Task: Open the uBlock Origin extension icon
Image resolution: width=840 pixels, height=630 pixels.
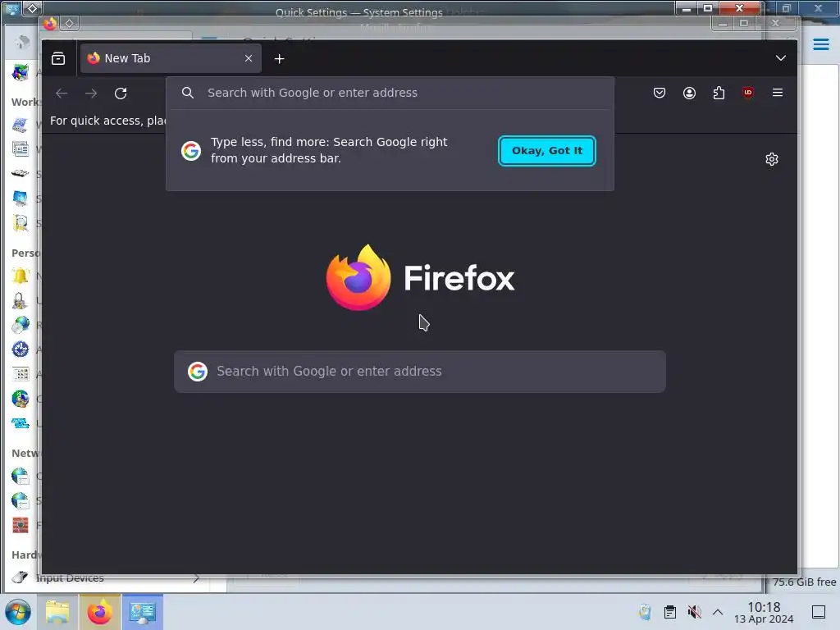Action: tap(748, 93)
